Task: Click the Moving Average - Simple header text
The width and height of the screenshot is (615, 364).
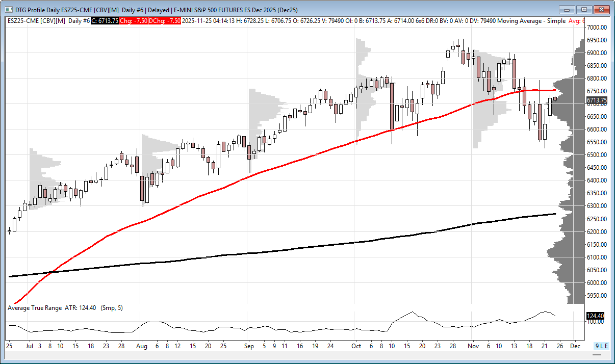Action: pos(531,21)
